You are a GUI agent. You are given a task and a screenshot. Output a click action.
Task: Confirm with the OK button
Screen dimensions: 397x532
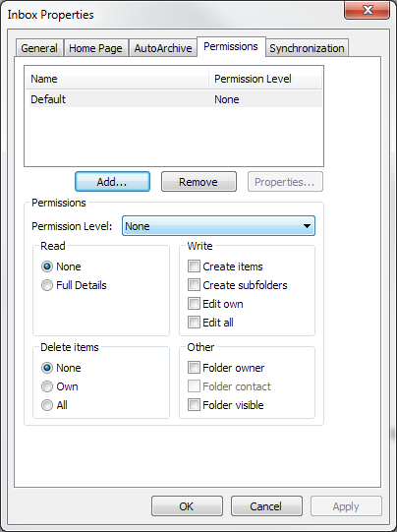point(187,506)
